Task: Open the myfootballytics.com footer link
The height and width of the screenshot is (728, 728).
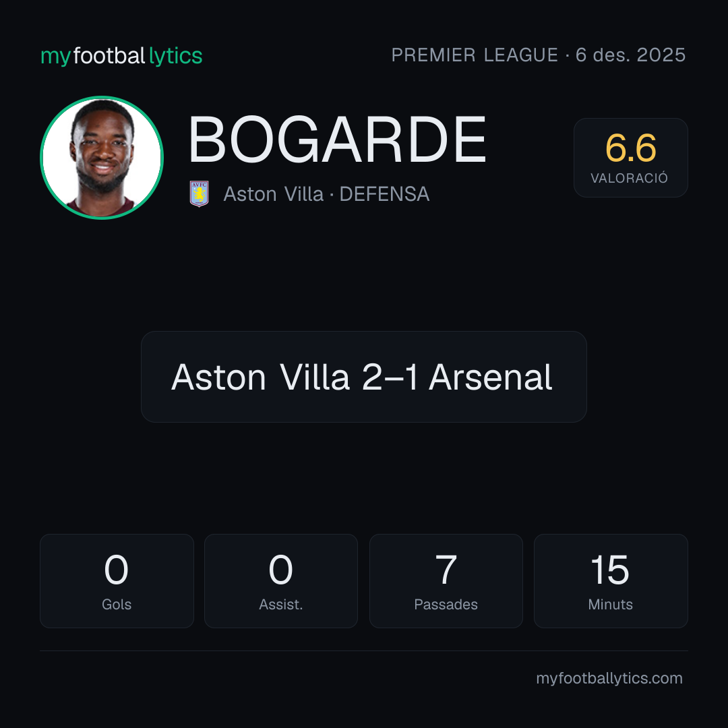Action: click(x=609, y=678)
